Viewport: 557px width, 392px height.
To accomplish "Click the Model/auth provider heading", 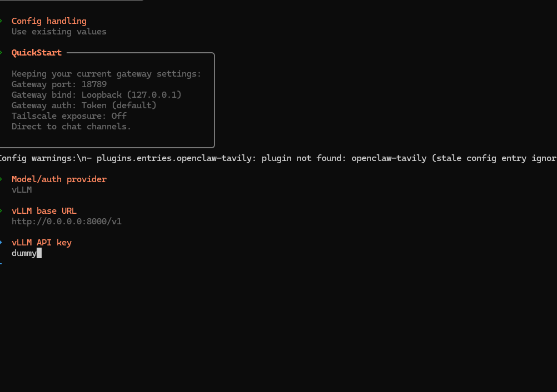I will pyautogui.click(x=59, y=179).
